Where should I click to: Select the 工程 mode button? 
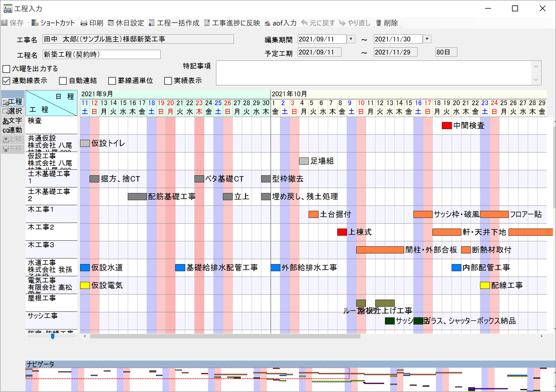(13, 102)
